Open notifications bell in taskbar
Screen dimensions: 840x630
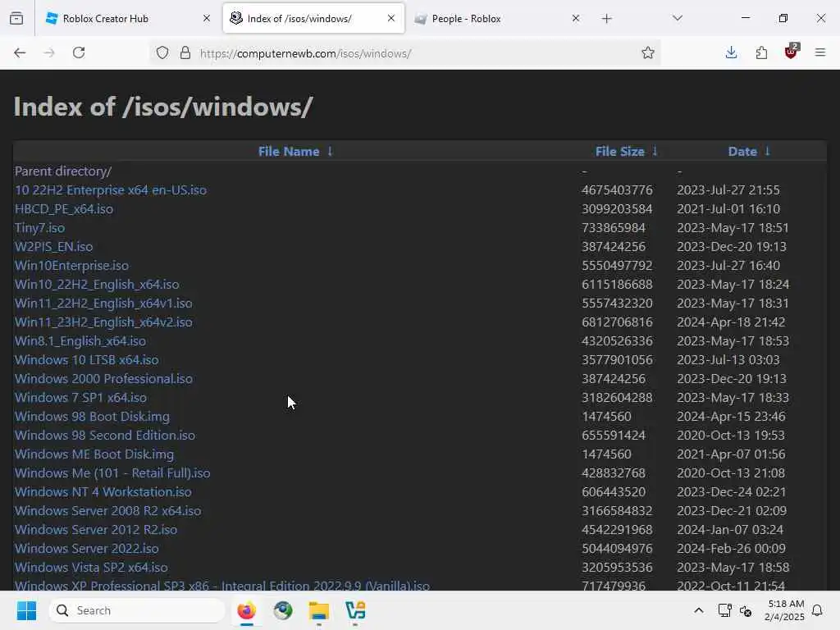[x=818, y=610]
